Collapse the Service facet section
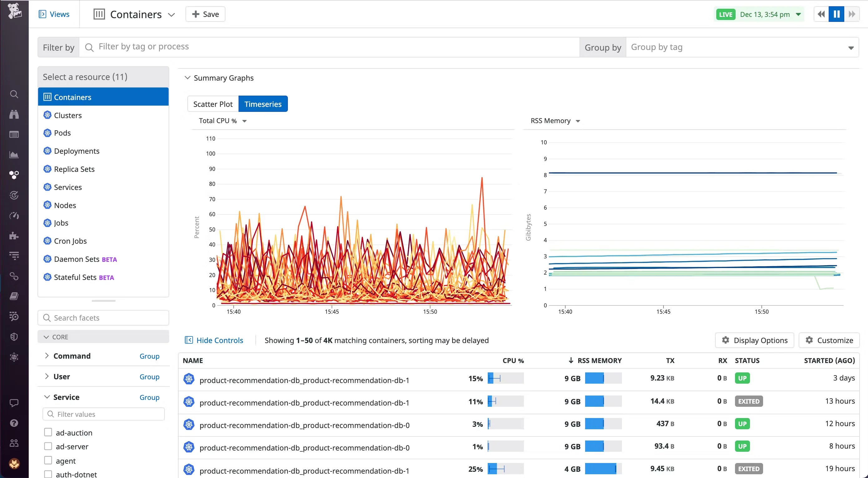Viewport: 868px width, 478px height. pos(47,397)
